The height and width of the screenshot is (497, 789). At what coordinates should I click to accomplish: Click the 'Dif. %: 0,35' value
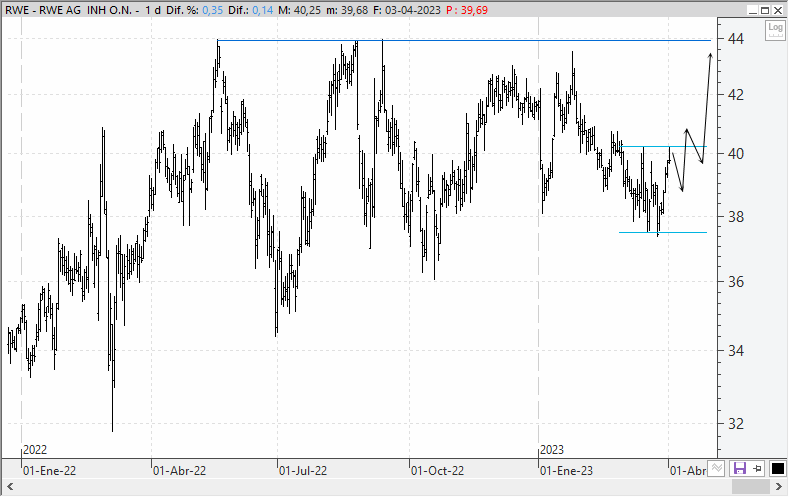(195, 10)
